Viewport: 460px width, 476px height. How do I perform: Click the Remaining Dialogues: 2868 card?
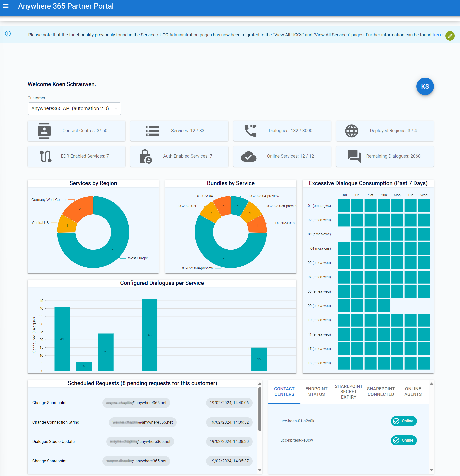point(385,156)
